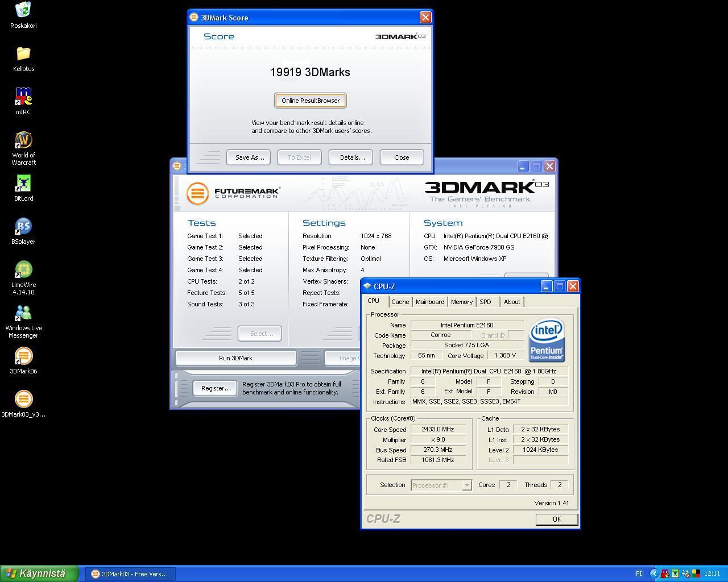Click the CPU-Z title bar icon

pyautogui.click(x=367, y=286)
